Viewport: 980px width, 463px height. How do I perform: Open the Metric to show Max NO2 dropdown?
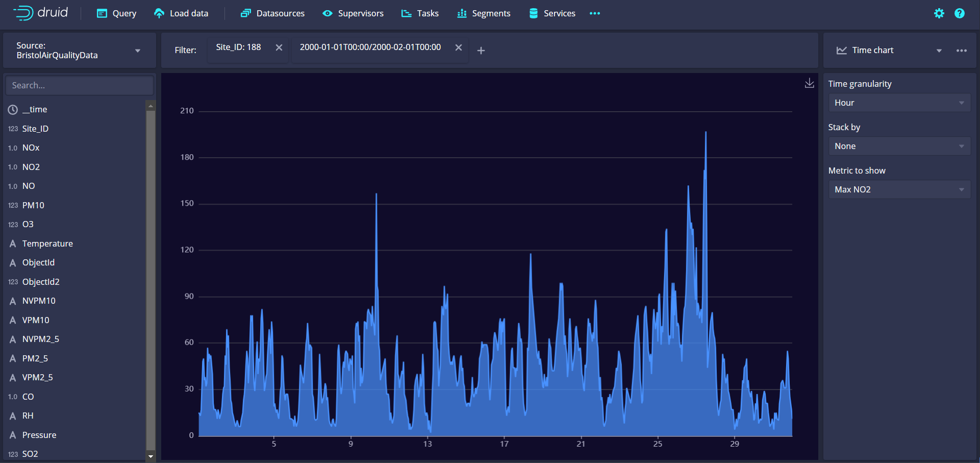point(899,189)
